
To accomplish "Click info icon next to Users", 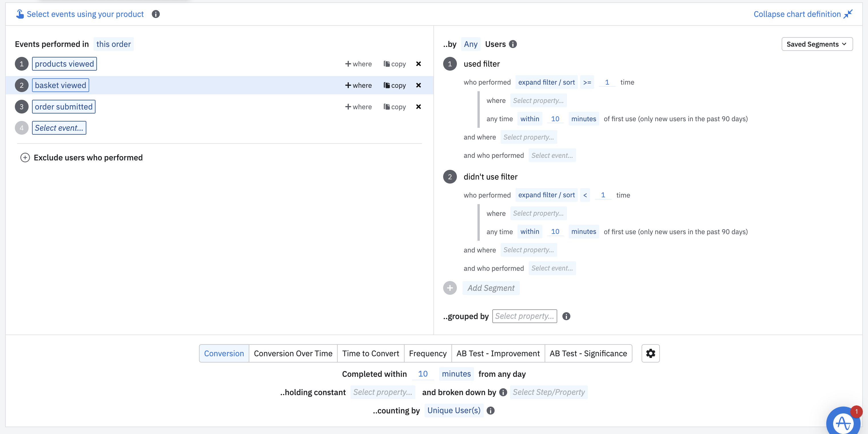I will (x=513, y=44).
